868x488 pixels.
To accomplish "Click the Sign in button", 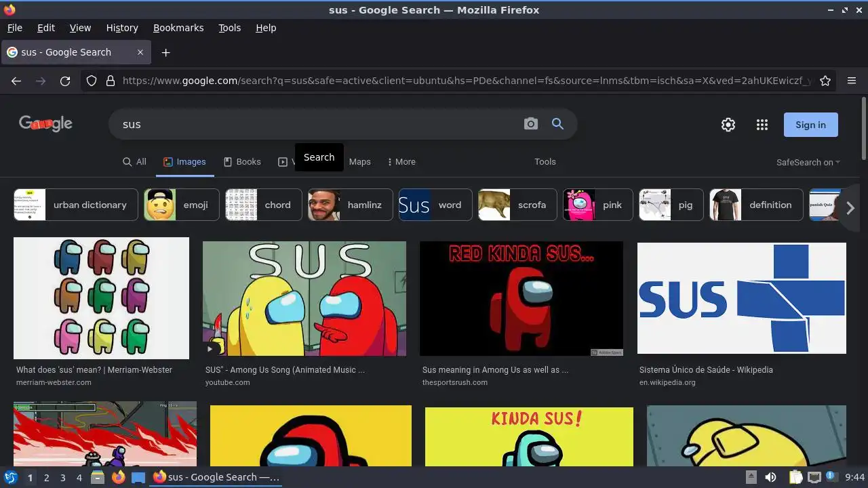I will [x=810, y=125].
